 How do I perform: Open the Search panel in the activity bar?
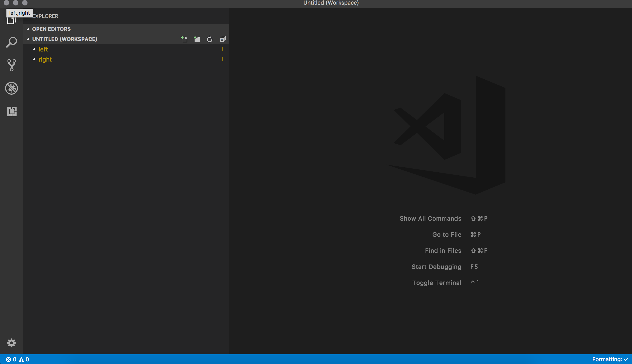[11, 42]
